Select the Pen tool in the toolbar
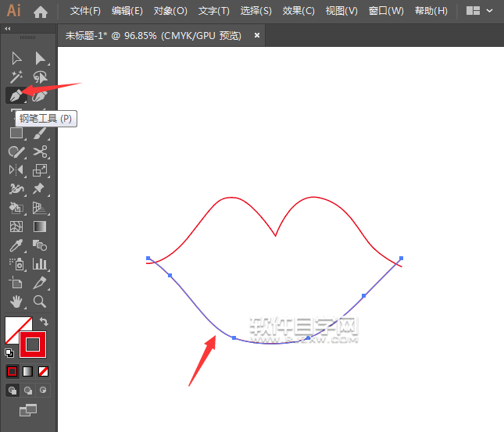The image size is (504, 432). pyautogui.click(x=15, y=95)
